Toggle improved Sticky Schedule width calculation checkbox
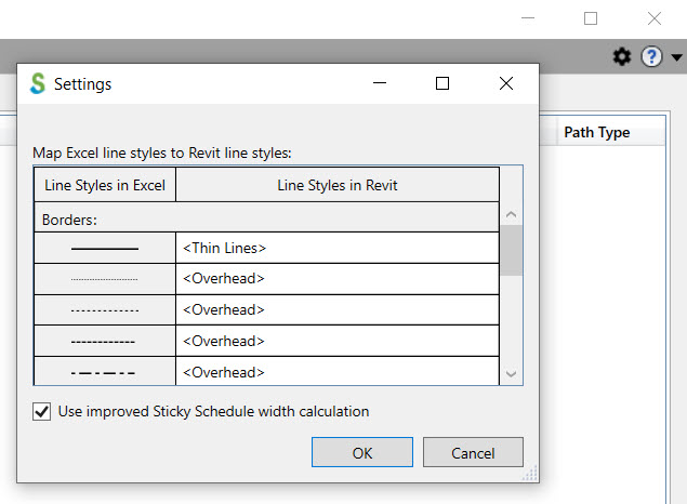Image resolution: width=687 pixels, height=504 pixels. point(42,412)
